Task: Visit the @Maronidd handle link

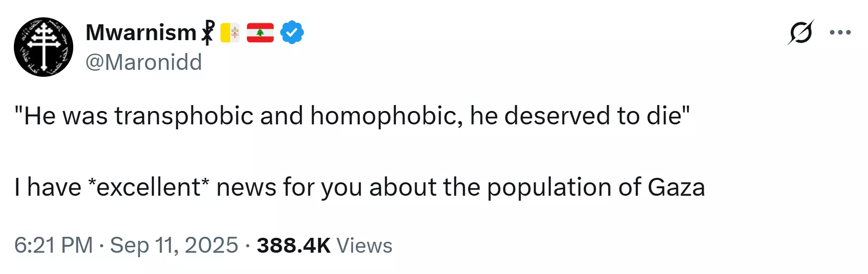Action: (144, 62)
